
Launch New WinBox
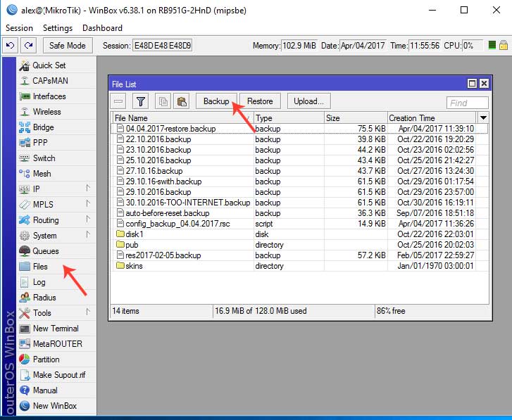(56, 406)
